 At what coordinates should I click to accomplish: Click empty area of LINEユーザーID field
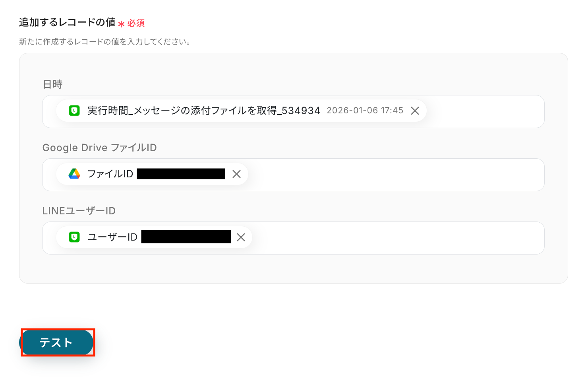coord(397,238)
